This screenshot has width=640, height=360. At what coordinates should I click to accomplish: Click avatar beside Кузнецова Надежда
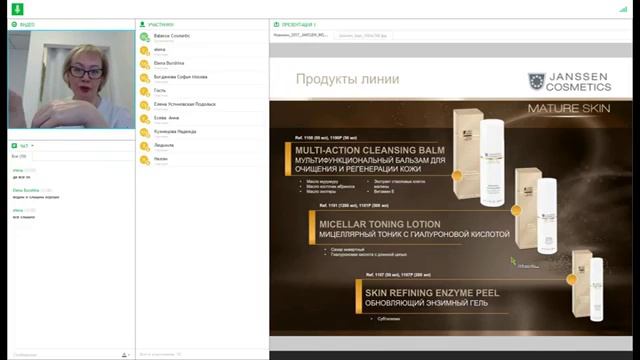tap(144, 133)
